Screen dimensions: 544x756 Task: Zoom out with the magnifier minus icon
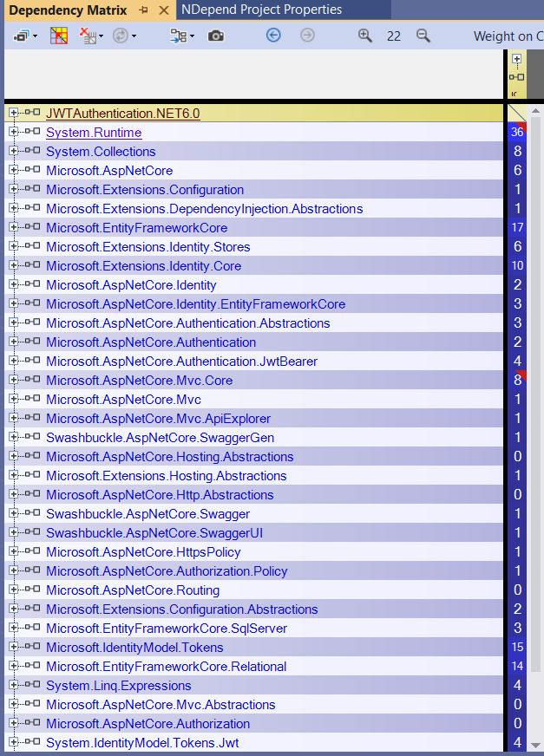423,36
